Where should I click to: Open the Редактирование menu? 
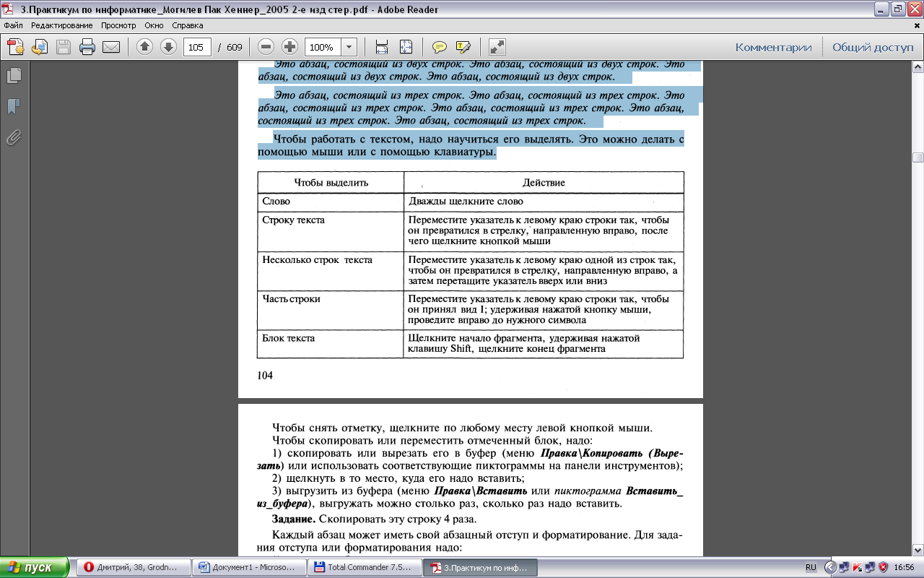tap(61, 25)
